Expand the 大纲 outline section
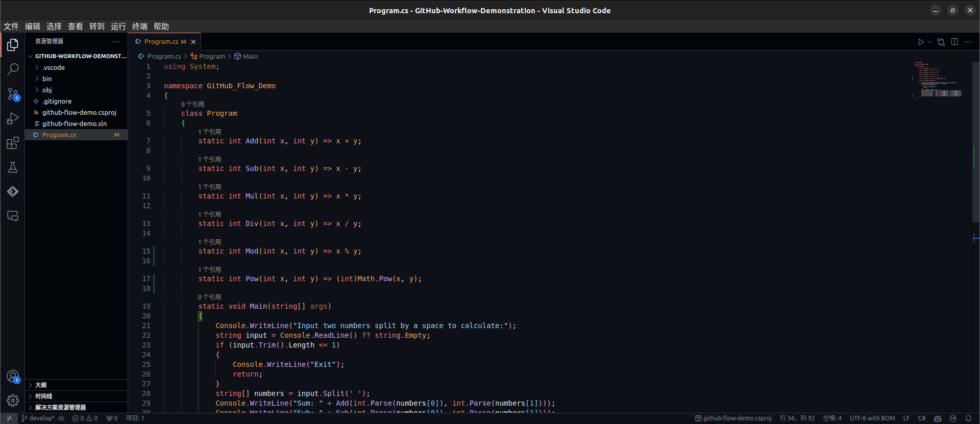 [41, 385]
